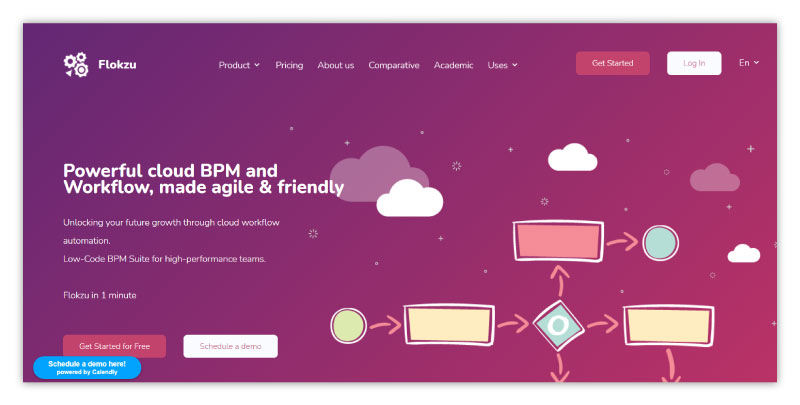Viewport: 800px width, 405px height.
Task: Click the Log In button
Action: click(694, 63)
